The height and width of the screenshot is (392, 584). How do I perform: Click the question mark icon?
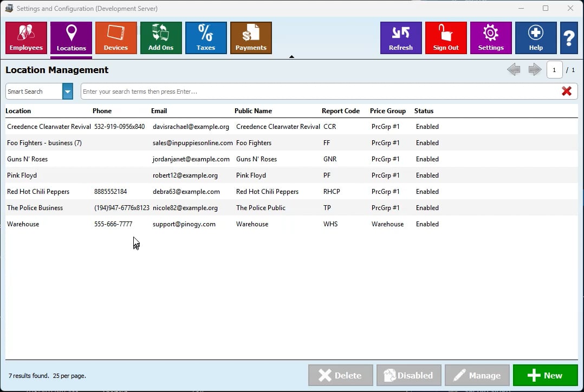click(x=569, y=37)
